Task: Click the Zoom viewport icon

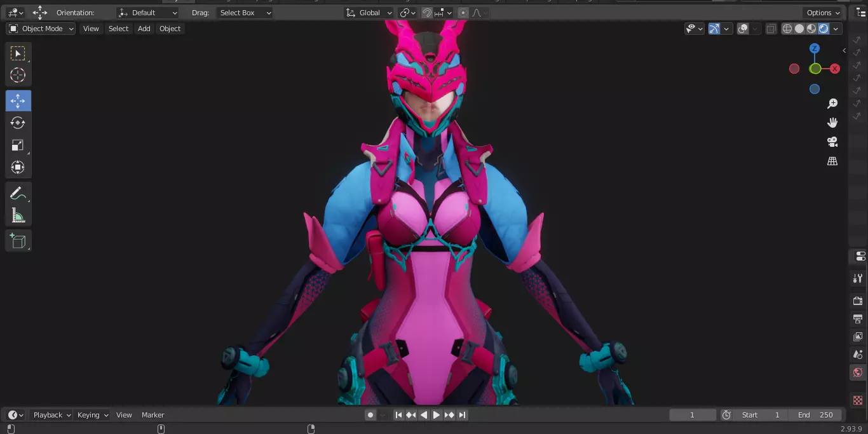Action: click(x=832, y=104)
